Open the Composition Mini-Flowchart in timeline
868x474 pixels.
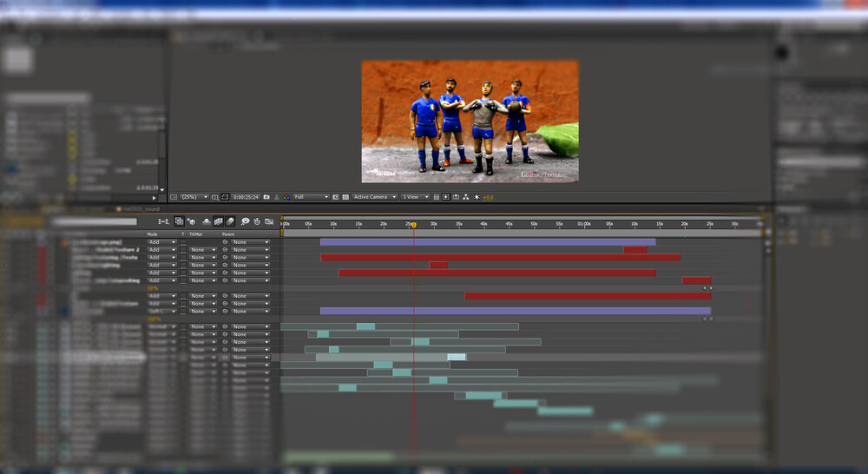pos(164,221)
